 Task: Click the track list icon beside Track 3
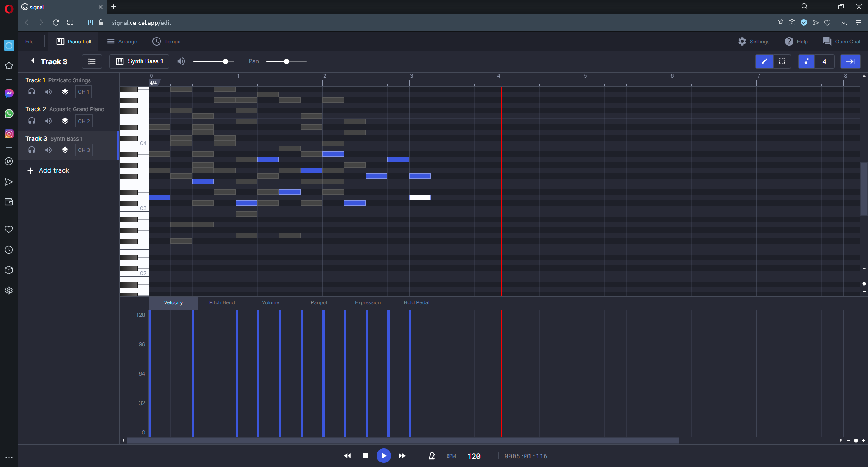(x=91, y=61)
